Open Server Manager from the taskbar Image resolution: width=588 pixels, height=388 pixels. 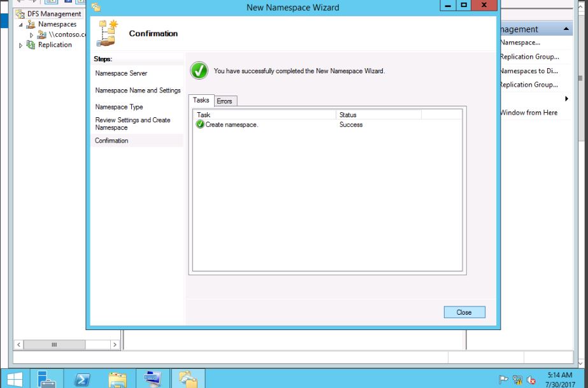[47, 379]
